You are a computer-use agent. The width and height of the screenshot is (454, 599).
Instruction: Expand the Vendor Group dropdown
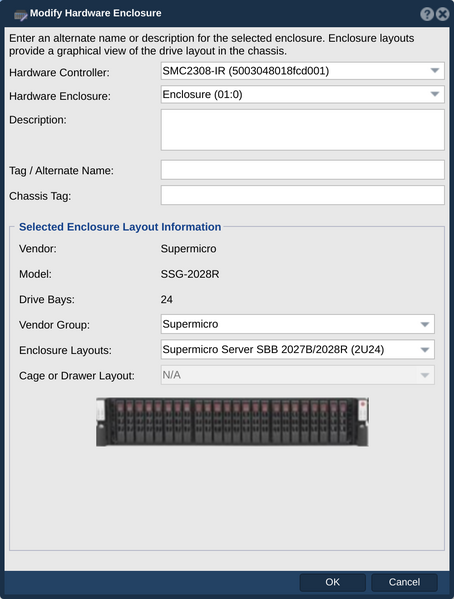297,324
